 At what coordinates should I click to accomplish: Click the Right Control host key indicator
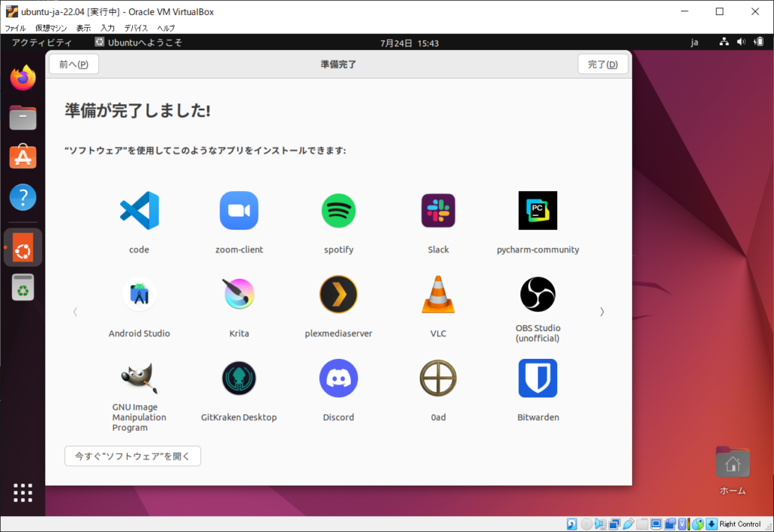(x=740, y=524)
